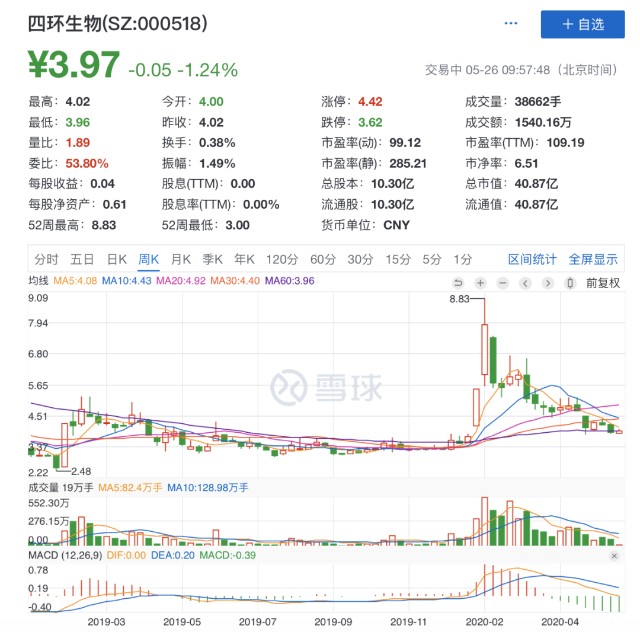Click the 均线 indicator label
The height and width of the screenshot is (632, 640).
(x=38, y=281)
